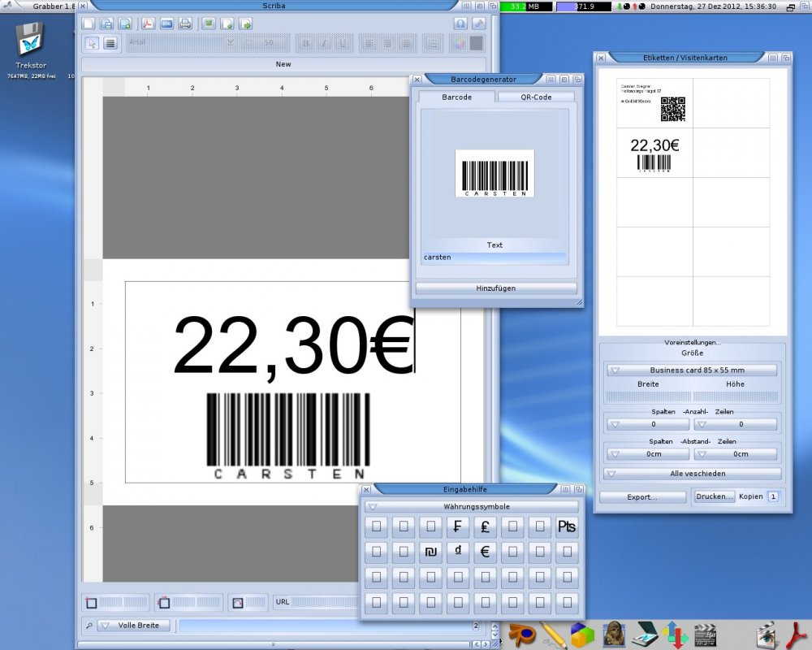The width and height of the screenshot is (812, 650).
Task: Toggle the greyed-out underline formatting button
Action: [343, 44]
